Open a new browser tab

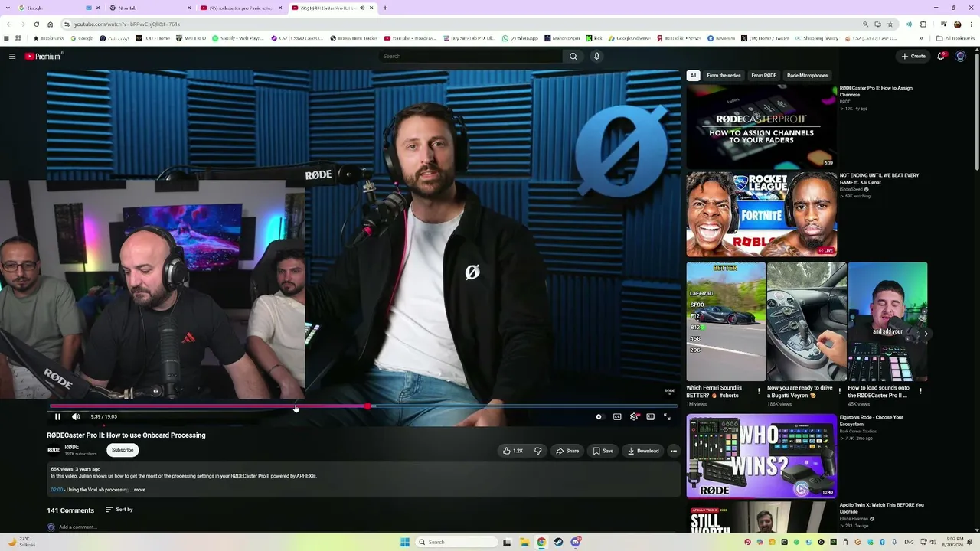385,8
